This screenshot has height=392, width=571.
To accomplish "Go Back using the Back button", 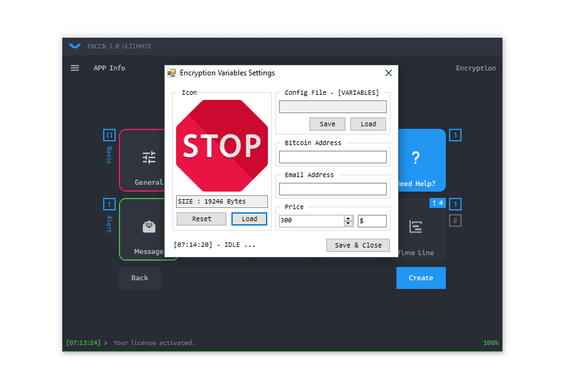I will (140, 278).
